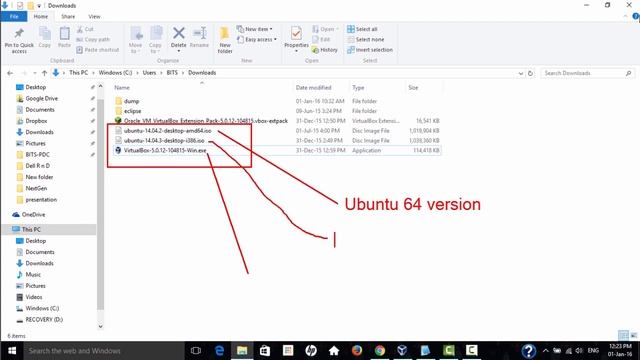Select ubuntu-14.04.2-desktop-amd64.iso
Viewport: 640px width, 360px height.
pyautogui.click(x=167, y=131)
